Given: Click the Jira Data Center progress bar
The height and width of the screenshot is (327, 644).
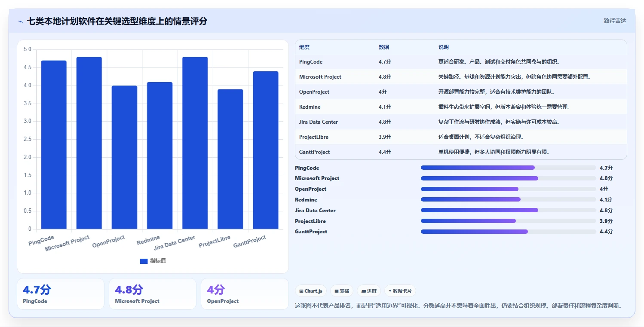Looking at the screenshot, I should (x=509, y=210).
